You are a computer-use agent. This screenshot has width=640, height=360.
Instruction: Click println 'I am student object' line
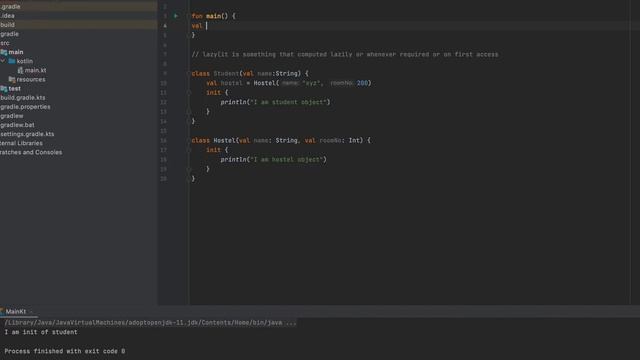275,102
